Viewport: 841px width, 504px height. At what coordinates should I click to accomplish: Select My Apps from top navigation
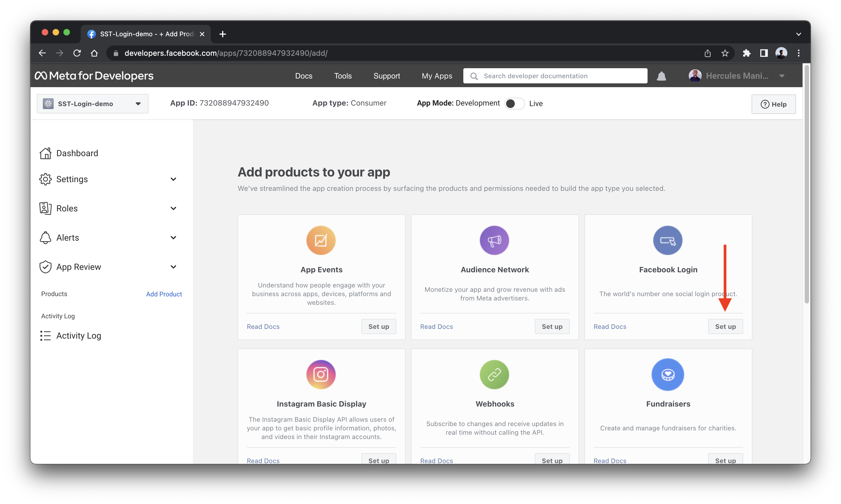436,76
